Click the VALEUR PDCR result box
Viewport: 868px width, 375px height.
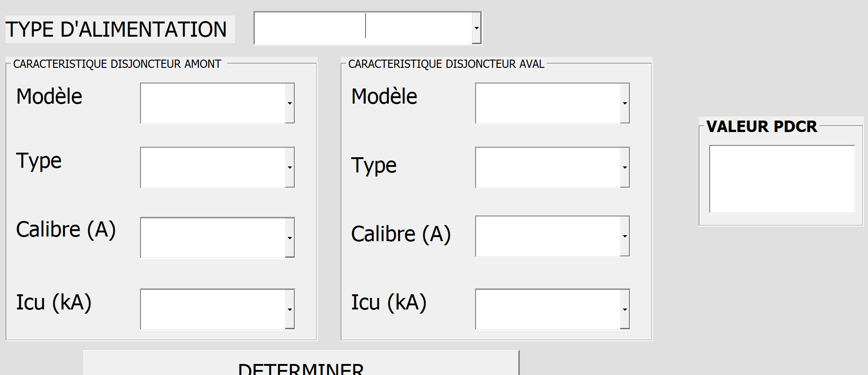pos(782,179)
